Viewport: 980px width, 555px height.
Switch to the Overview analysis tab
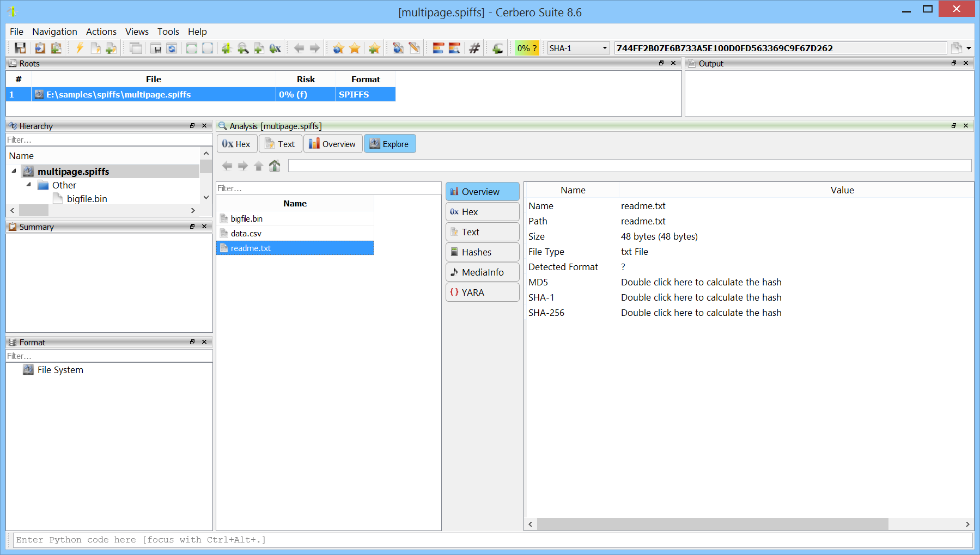pyautogui.click(x=332, y=144)
